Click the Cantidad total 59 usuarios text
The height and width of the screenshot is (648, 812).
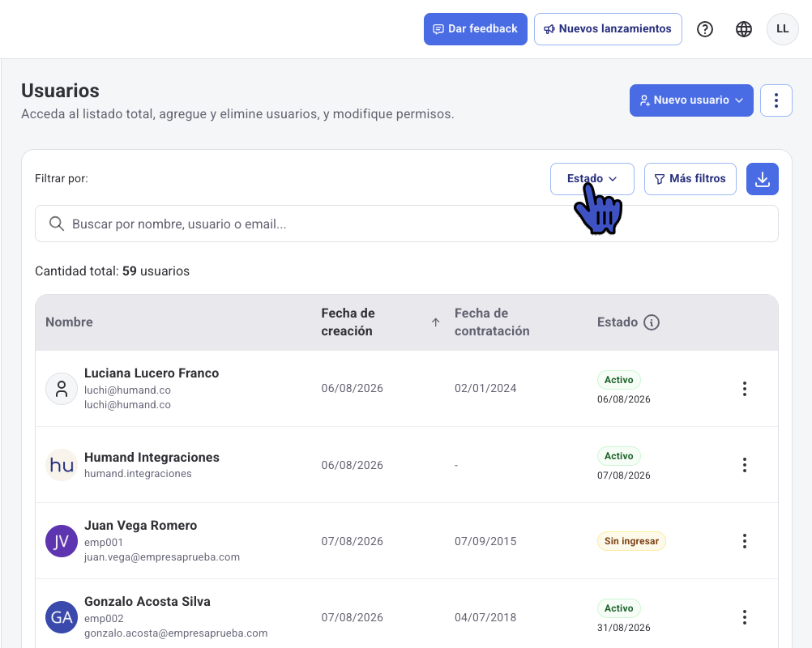pos(112,271)
